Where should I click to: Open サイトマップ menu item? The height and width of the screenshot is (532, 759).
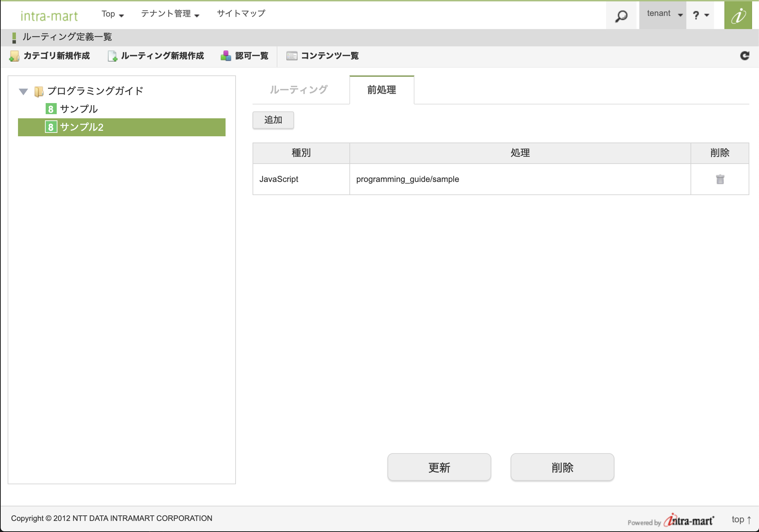point(241,14)
